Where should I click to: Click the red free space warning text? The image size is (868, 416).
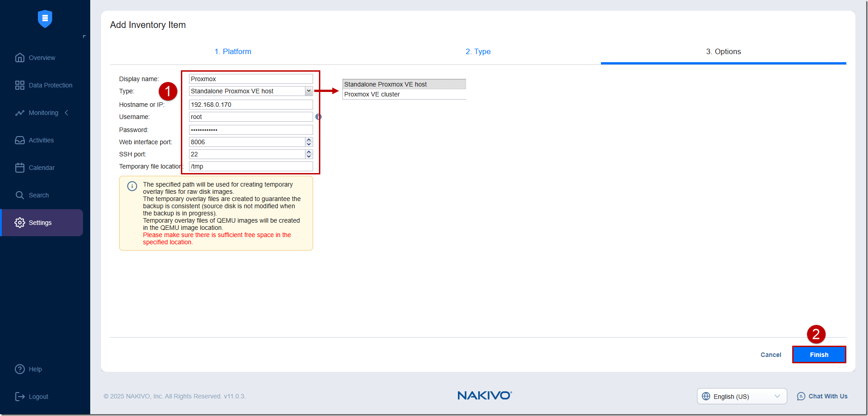(217, 238)
